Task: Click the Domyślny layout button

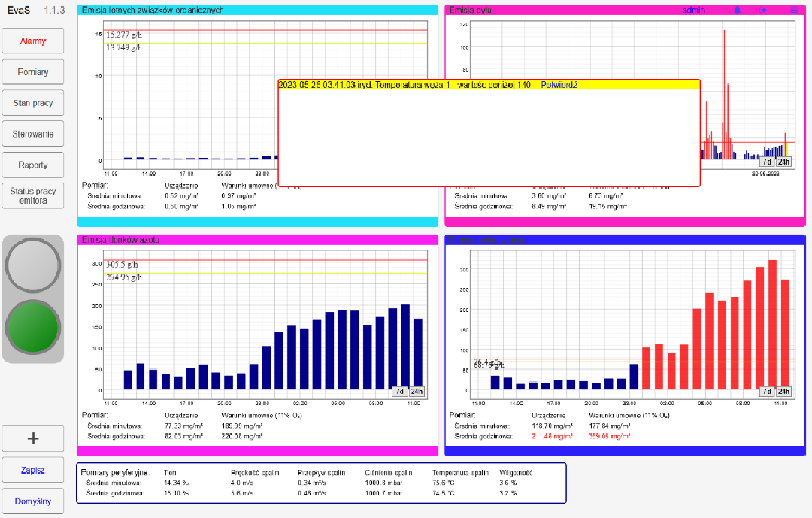Action: point(33,501)
